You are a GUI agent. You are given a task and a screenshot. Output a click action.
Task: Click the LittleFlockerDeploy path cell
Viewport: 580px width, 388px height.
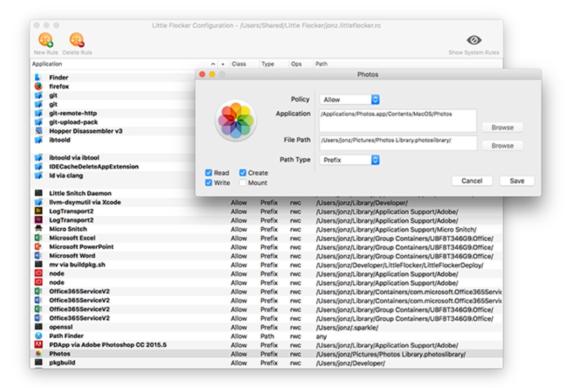[x=399, y=265]
